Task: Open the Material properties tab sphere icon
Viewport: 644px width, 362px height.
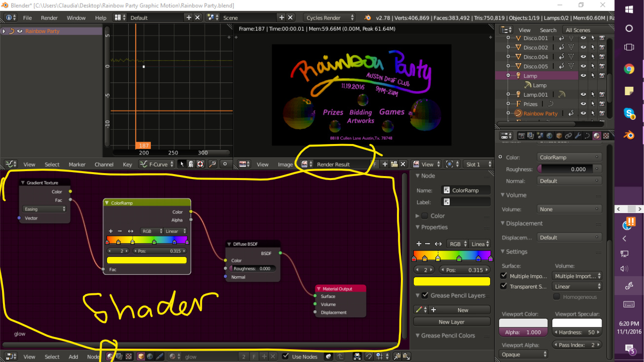Action: (597, 136)
